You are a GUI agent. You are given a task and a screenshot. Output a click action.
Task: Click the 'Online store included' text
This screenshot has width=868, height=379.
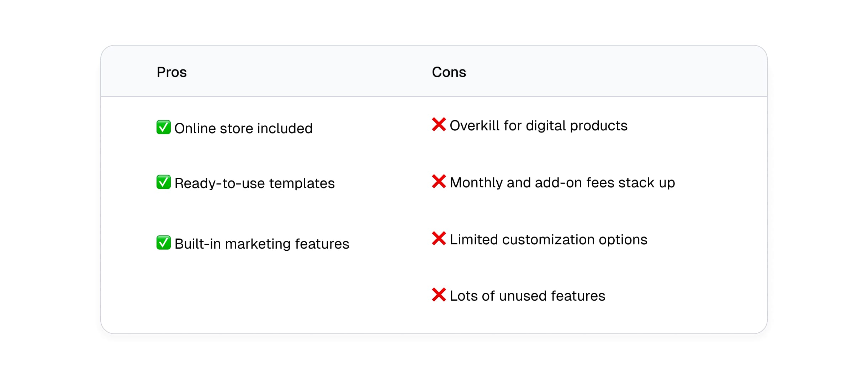click(243, 128)
